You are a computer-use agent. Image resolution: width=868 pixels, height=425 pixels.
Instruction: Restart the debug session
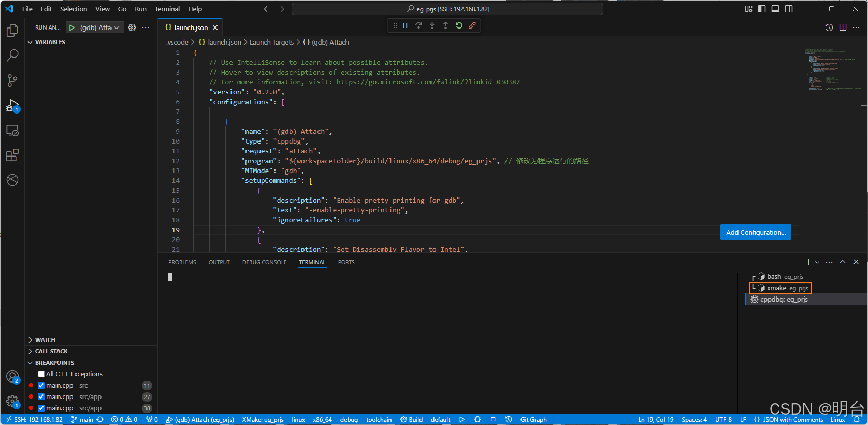coord(459,25)
